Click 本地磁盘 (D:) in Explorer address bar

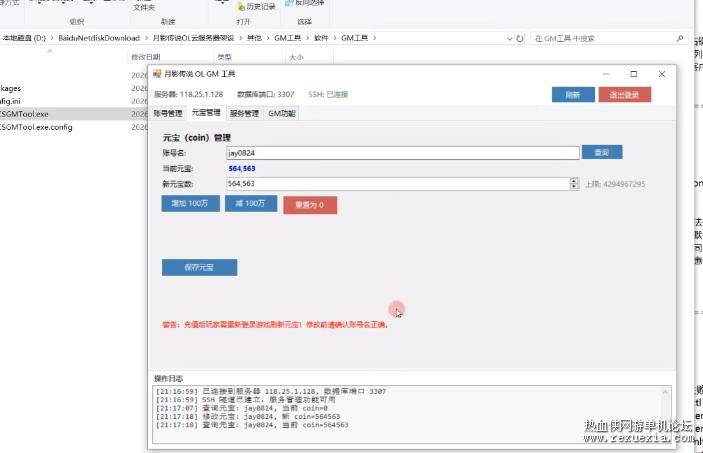[24, 38]
